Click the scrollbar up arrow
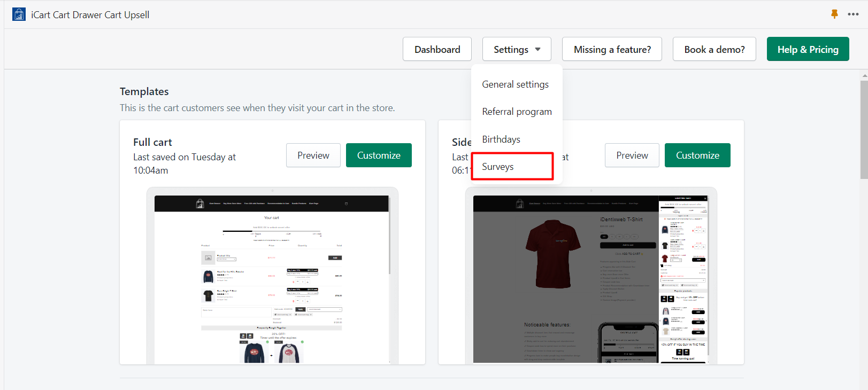 (x=864, y=76)
